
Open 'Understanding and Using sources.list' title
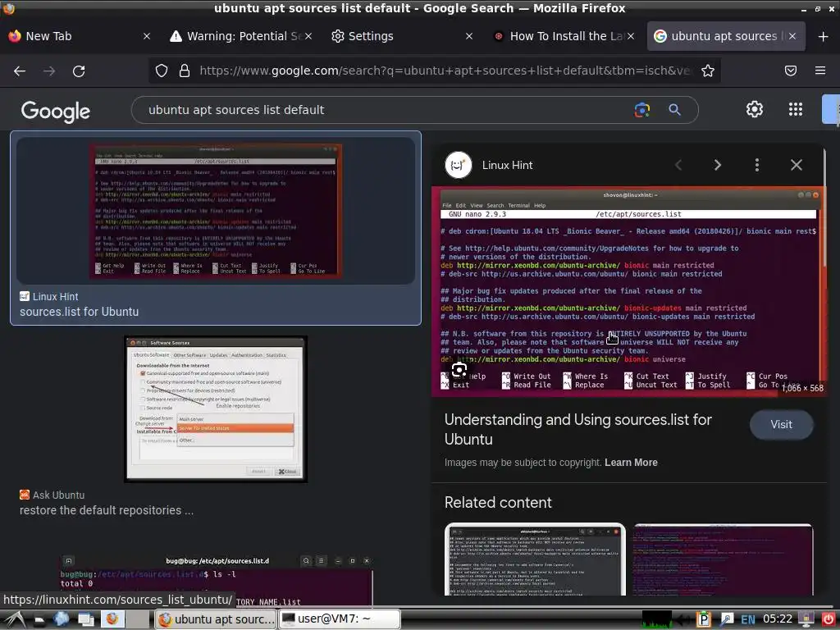[578, 429]
